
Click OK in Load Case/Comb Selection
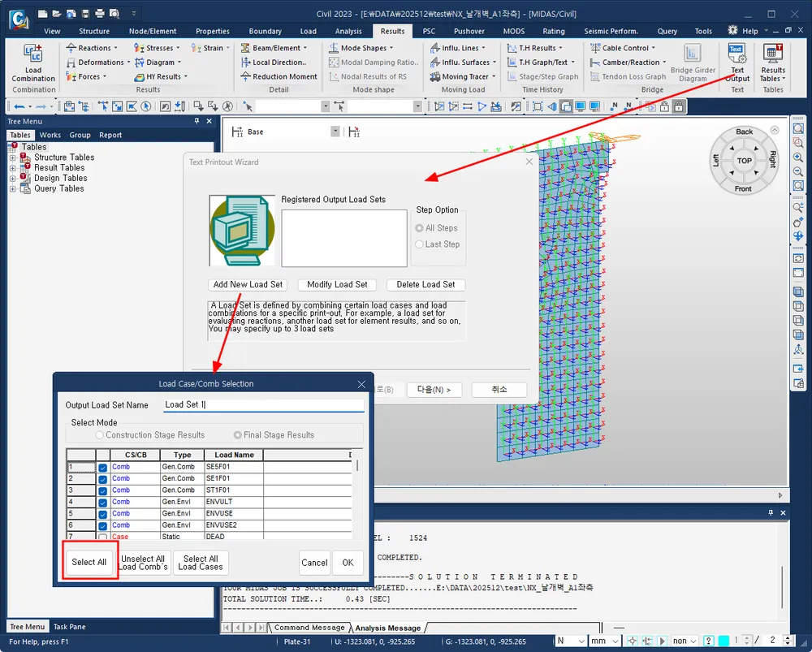[x=348, y=563]
